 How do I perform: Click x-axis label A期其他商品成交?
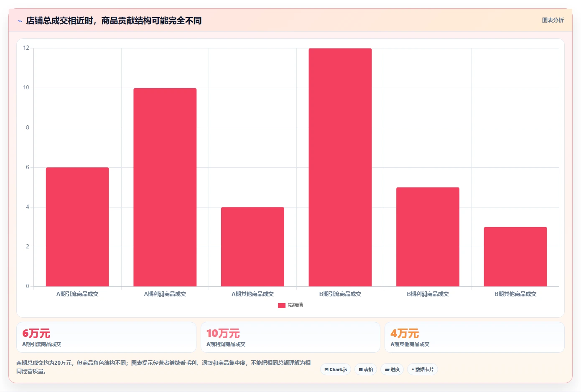click(252, 294)
